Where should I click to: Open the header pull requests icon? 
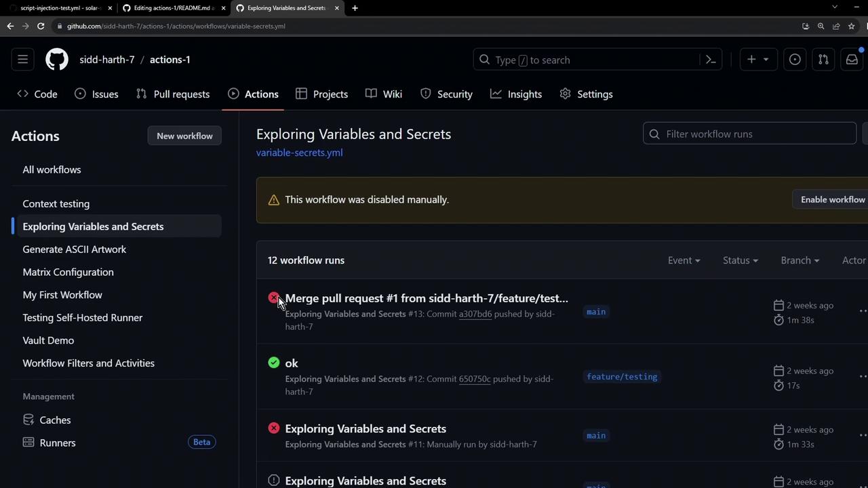click(823, 60)
